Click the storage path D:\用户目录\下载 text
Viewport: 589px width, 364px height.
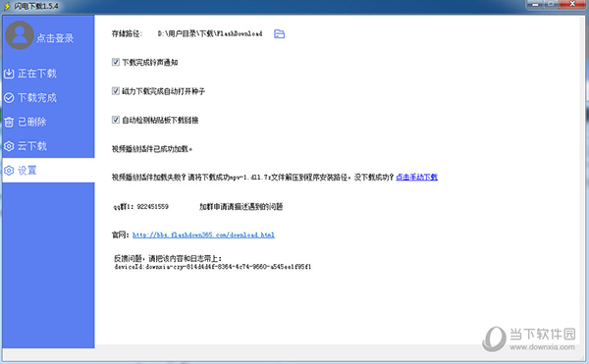click(x=210, y=33)
